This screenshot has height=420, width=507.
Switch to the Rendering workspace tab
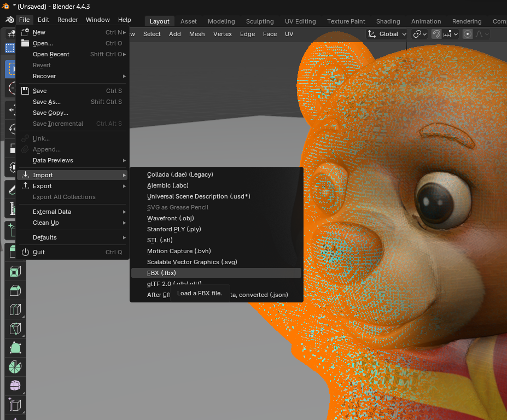(467, 21)
